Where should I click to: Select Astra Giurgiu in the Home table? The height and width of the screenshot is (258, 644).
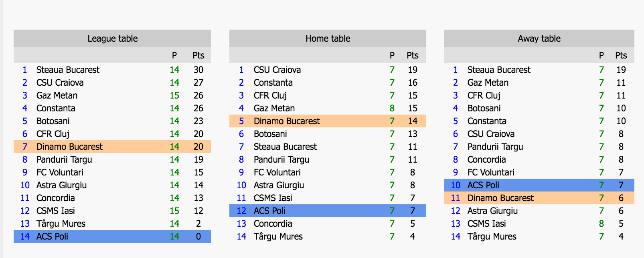[x=279, y=185]
